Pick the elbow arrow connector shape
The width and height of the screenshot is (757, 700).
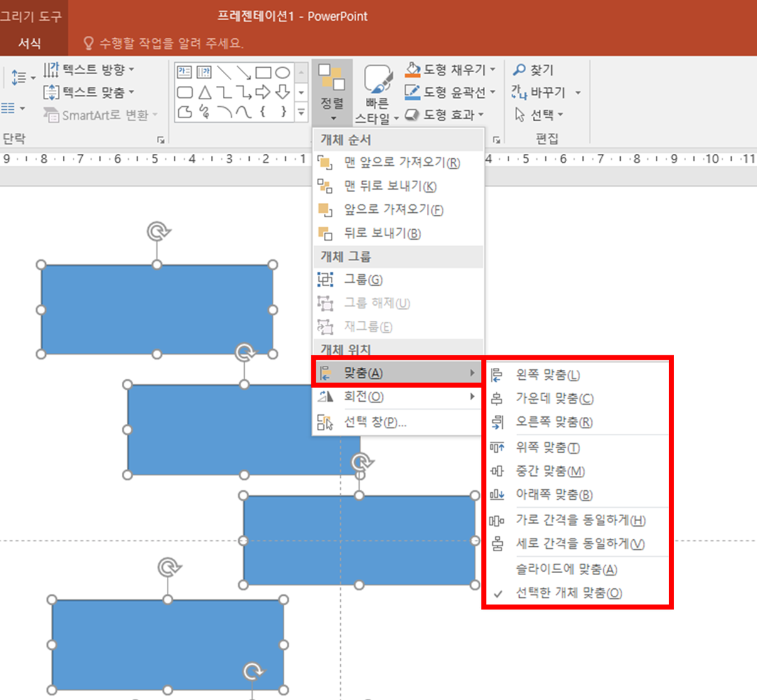pyautogui.click(x=244, y=92)
